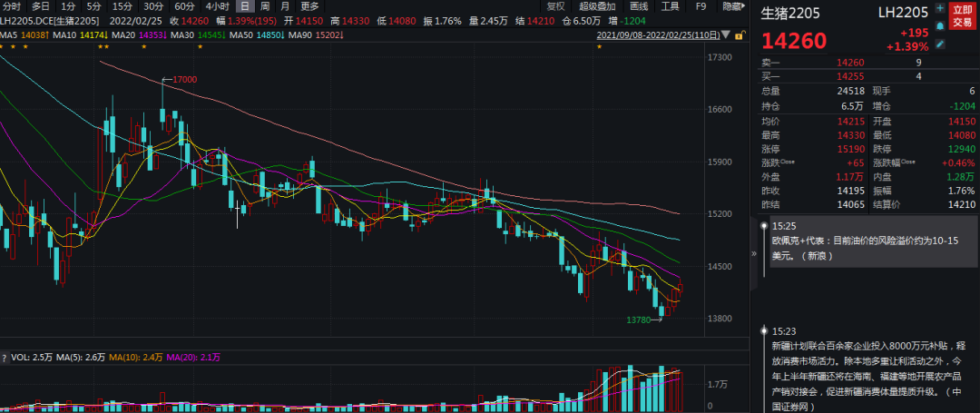Click the MA5 14038 indicator label
The width and height of the screenshot is (980, 413).
click(24, 34)
